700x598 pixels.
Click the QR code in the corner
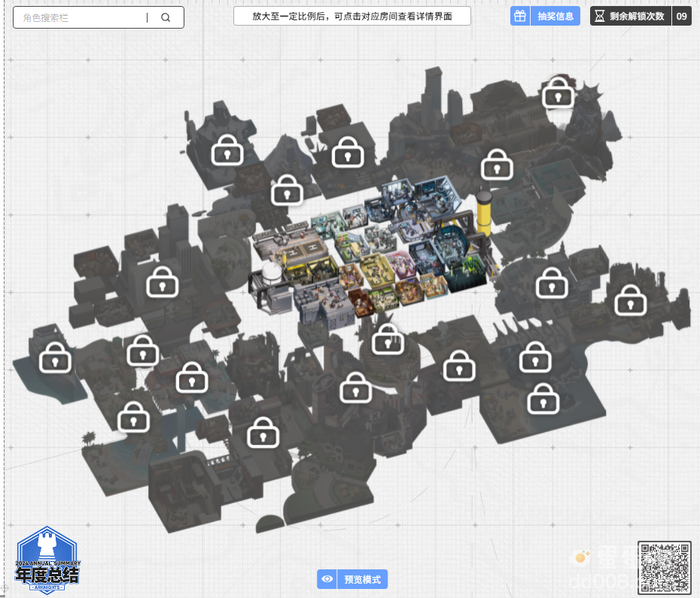coord(665,567)
